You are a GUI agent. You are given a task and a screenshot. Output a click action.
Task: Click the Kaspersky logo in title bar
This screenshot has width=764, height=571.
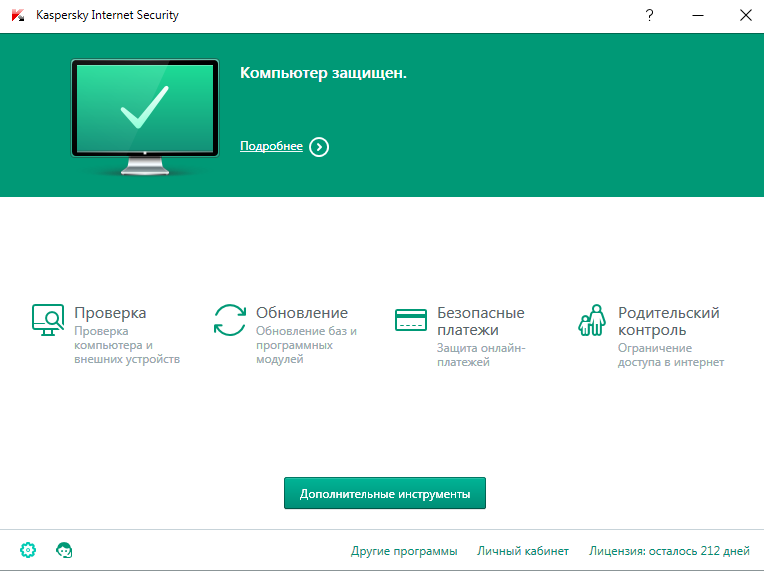click(x=18, y=15)
